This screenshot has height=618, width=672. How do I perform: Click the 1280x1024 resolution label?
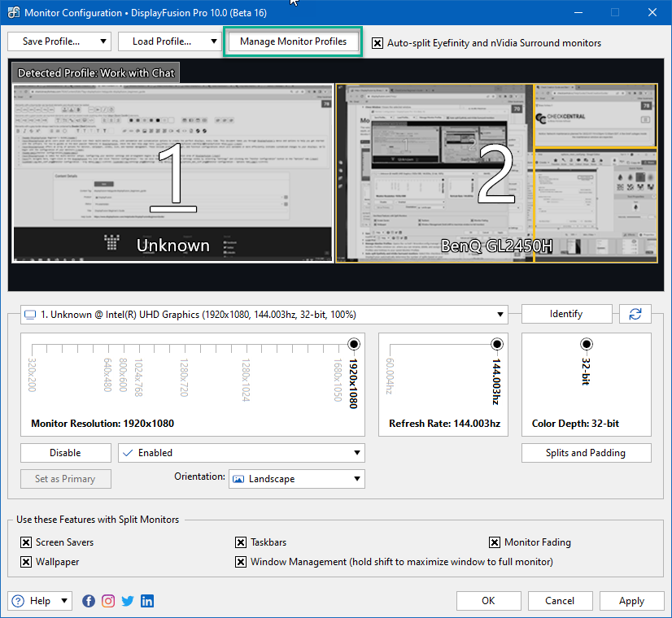click(246, 381)
